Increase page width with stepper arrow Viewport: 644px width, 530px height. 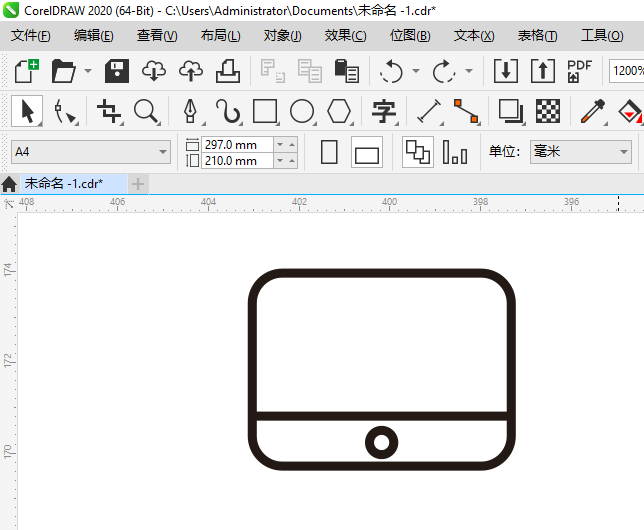pyautogui.click(x=292, y=145)
